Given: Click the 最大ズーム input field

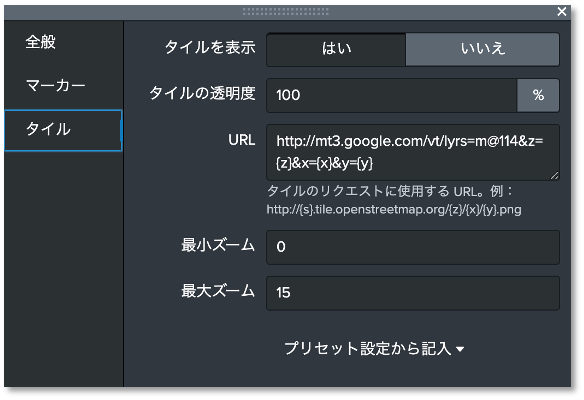Looking at the screenshot, I should (x=413, y=293).
